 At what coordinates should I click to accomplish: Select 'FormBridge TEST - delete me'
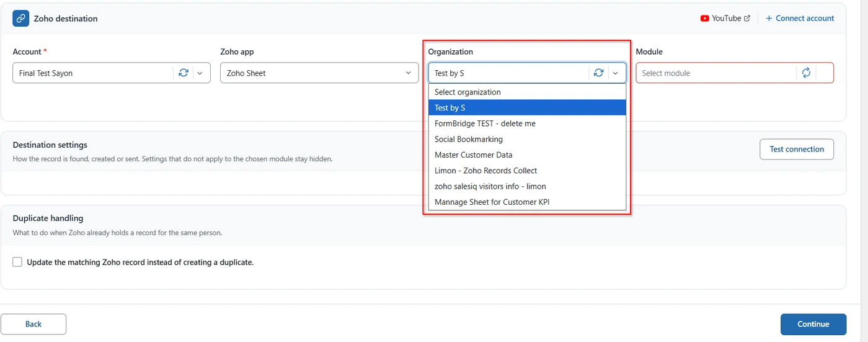point(527,124)
